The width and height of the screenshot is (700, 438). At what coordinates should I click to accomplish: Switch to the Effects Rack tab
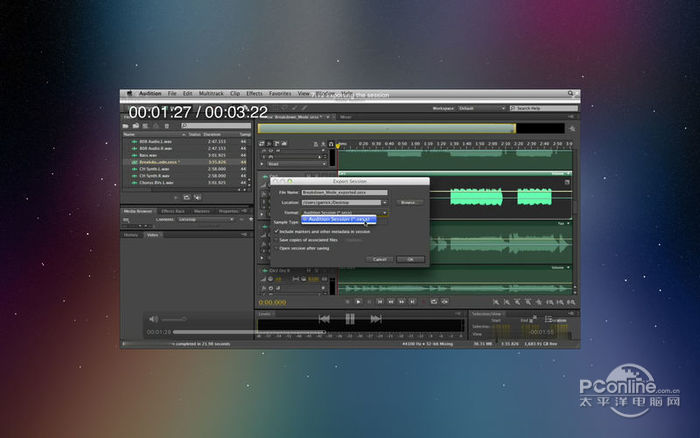tap(173, 211)
